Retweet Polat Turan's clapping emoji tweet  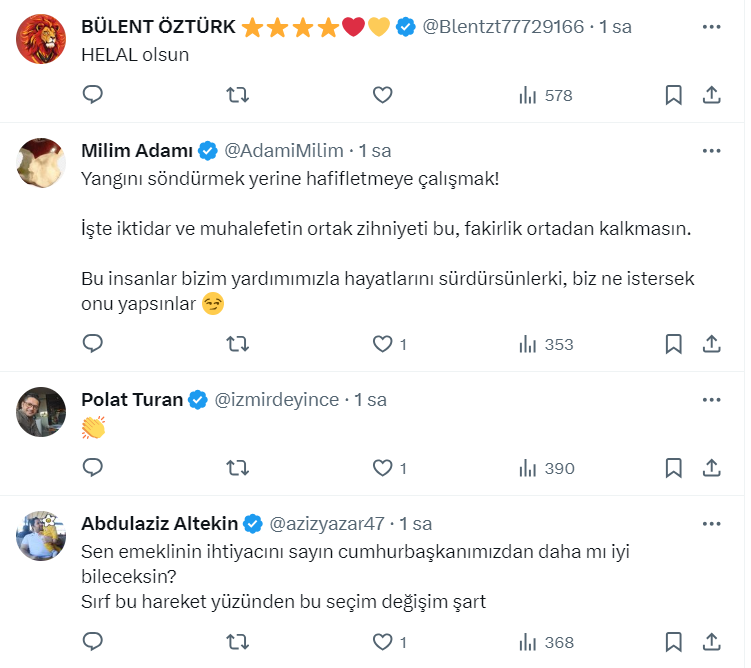tap(238, 468)
